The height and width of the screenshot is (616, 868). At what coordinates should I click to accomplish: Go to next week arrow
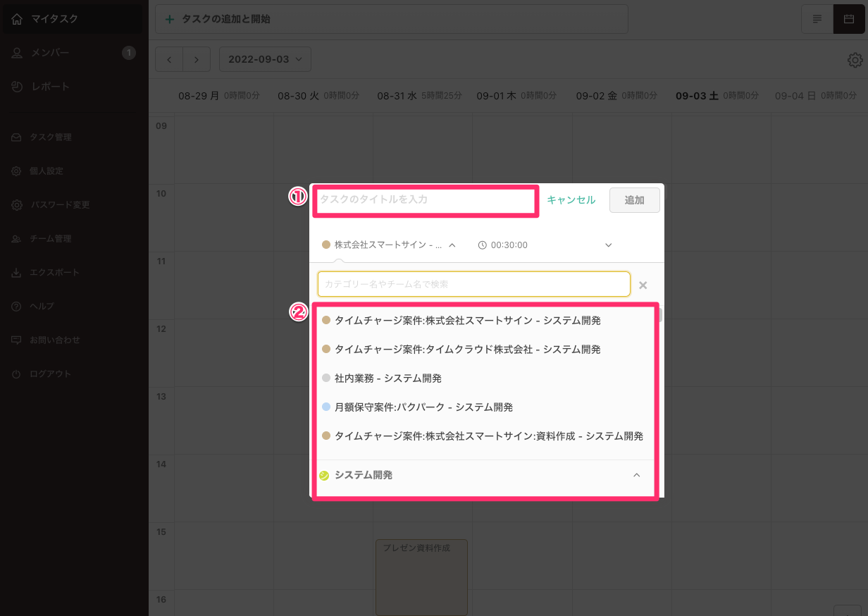click(x=197, y=59)
